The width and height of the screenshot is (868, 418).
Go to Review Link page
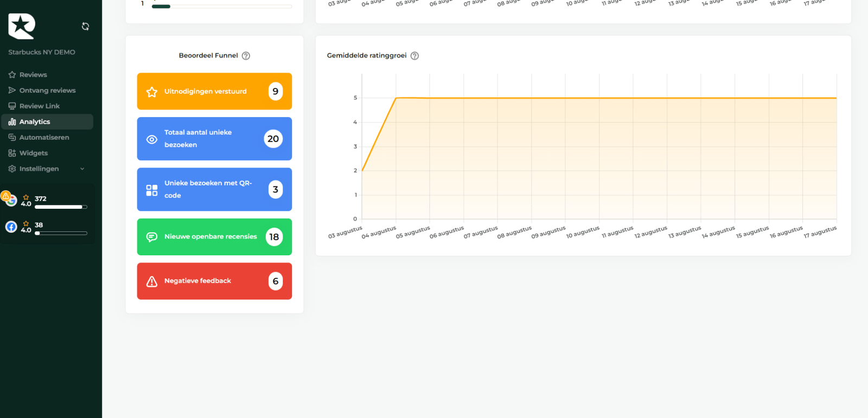click(47, 106)
